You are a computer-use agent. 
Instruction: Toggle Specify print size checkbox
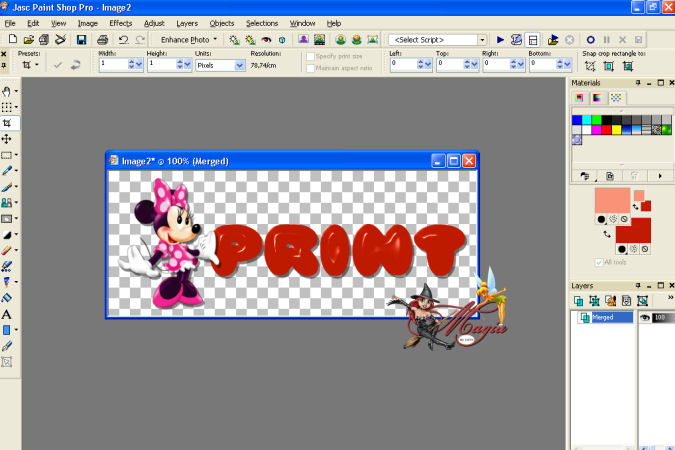[x=310, y=56]
